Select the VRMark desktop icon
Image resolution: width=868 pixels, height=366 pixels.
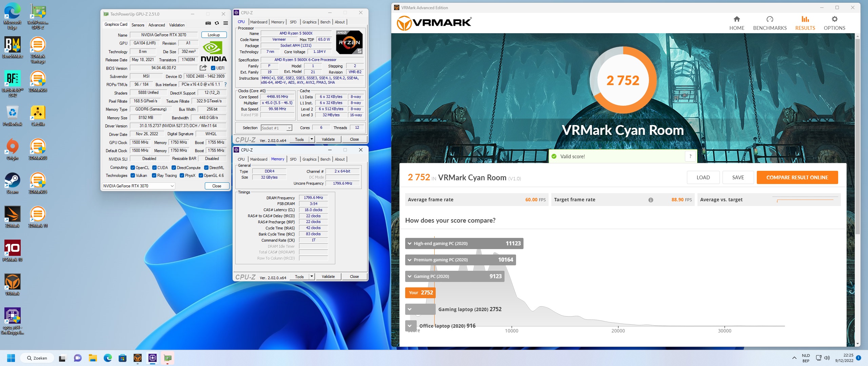click(12, 285)
